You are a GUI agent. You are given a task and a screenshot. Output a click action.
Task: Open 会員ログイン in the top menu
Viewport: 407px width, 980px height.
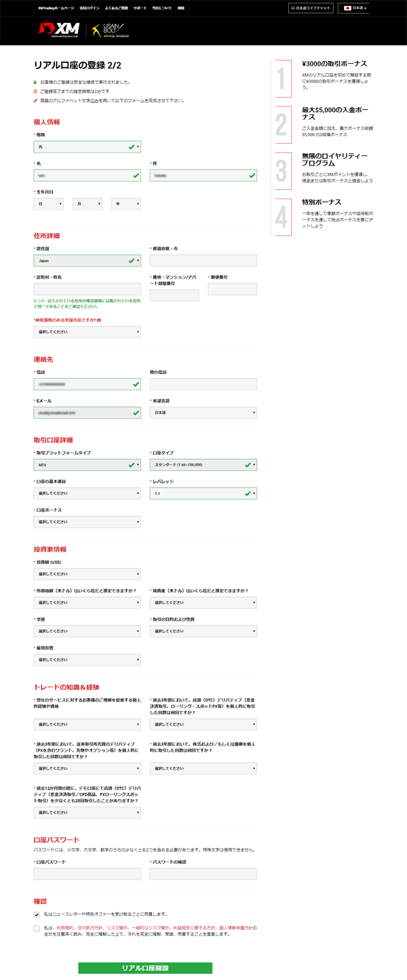coord(90,8)
